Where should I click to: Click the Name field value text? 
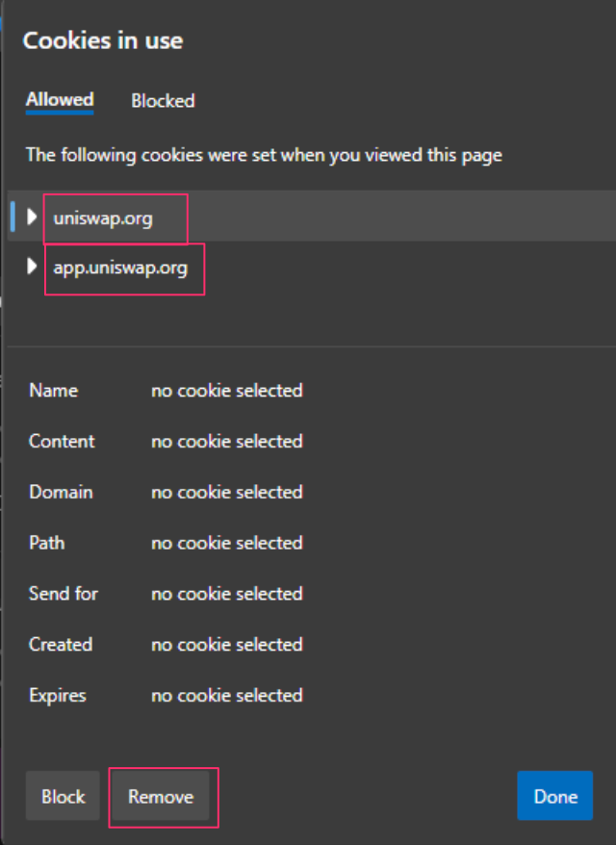227,390
